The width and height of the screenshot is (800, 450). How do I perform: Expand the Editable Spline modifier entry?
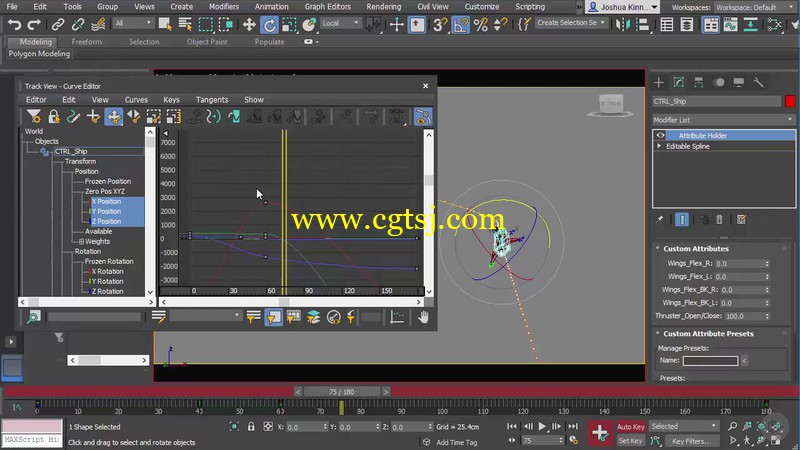pos(659,146)
